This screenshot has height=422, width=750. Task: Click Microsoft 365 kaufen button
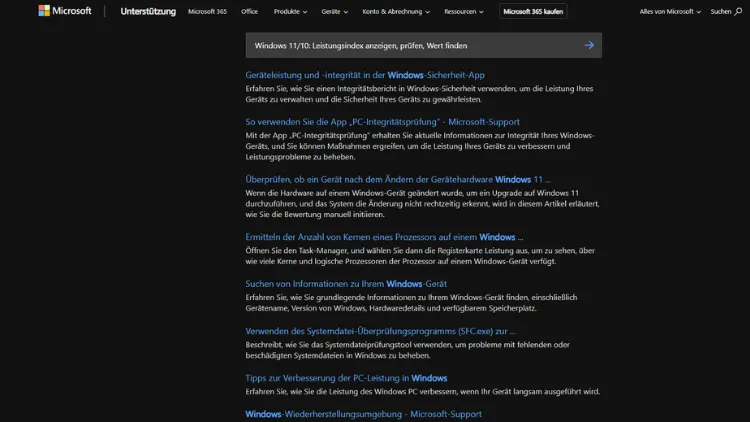533,11
